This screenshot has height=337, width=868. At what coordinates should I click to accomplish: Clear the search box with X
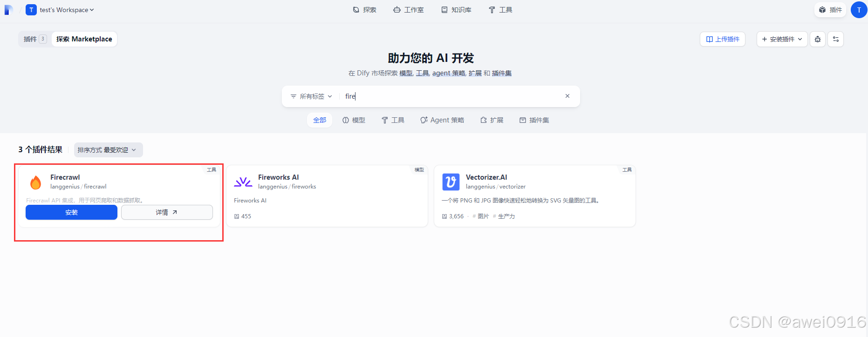[567, 96]
